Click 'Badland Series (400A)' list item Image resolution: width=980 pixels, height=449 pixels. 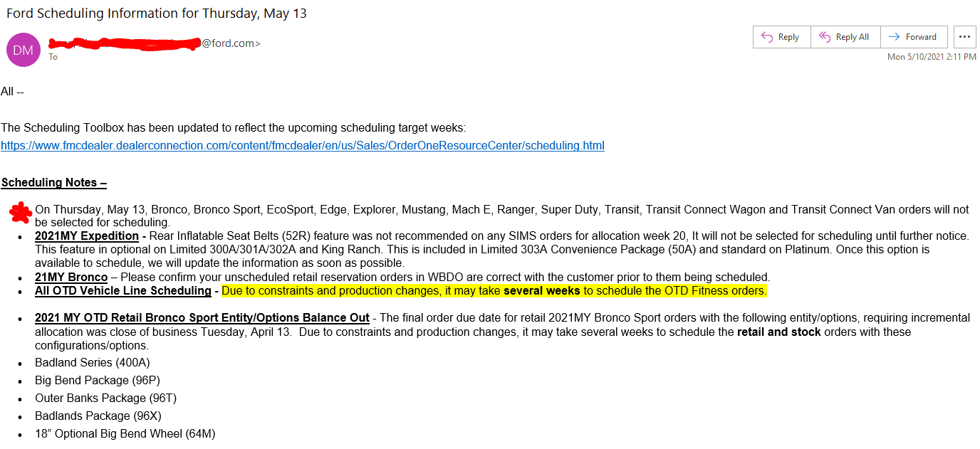(93, 363)
